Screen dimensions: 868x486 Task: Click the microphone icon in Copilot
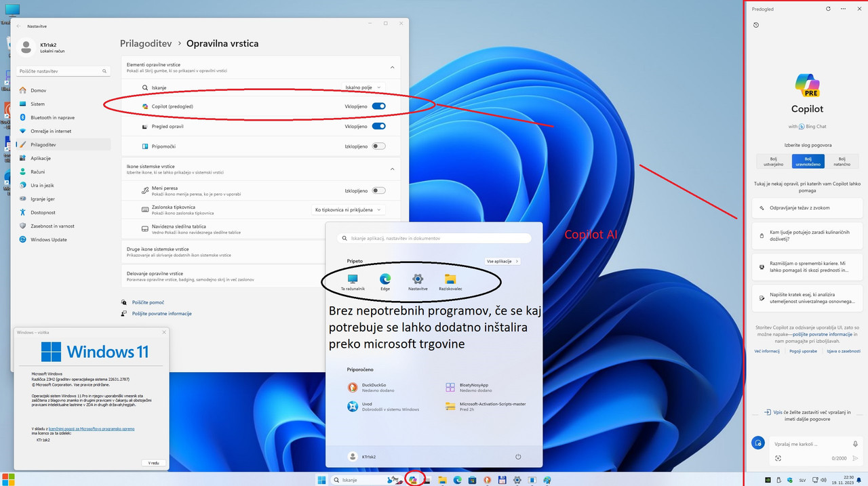coord(855,443)
